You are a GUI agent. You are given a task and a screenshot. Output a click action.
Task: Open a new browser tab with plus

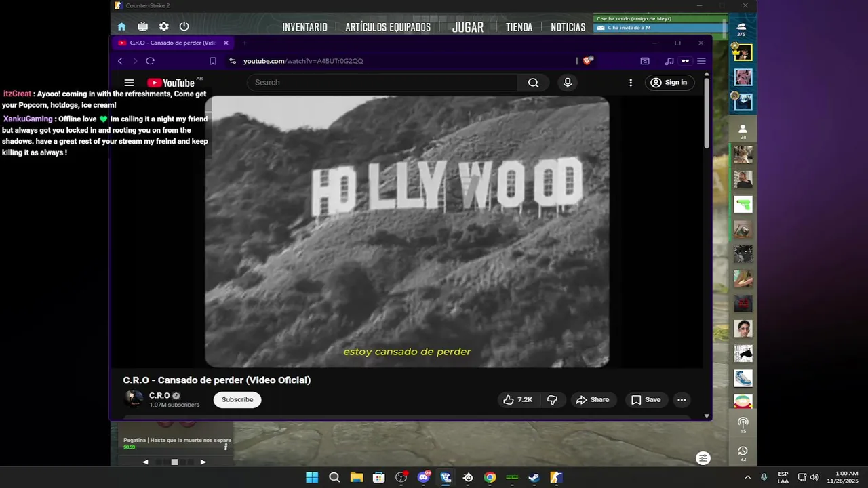[x=245, y=43]
